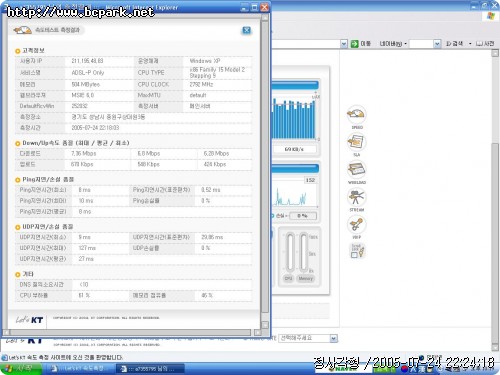Click the Windows flag logo in browser
The image size is (500, 375).
coord(491,16)
